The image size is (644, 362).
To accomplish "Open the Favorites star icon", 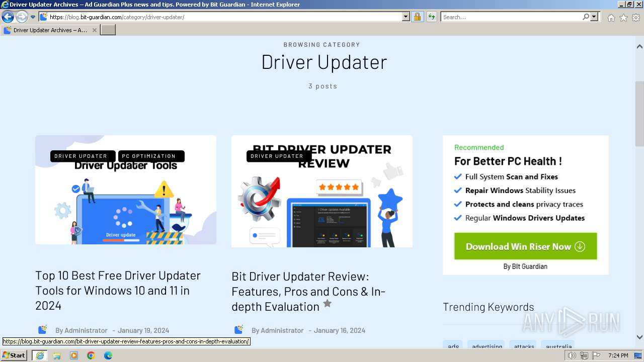I will pyautogui.click(x=623, y=18).
